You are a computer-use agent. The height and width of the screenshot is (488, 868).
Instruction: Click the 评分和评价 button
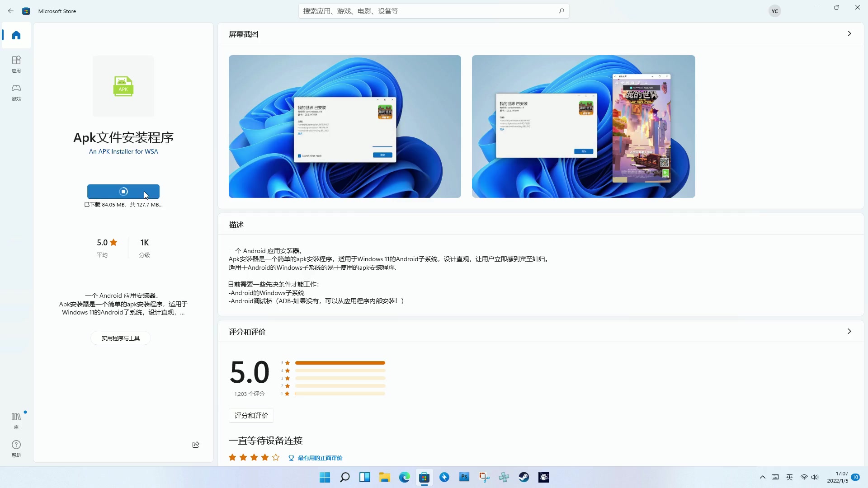tap(251, 415)
